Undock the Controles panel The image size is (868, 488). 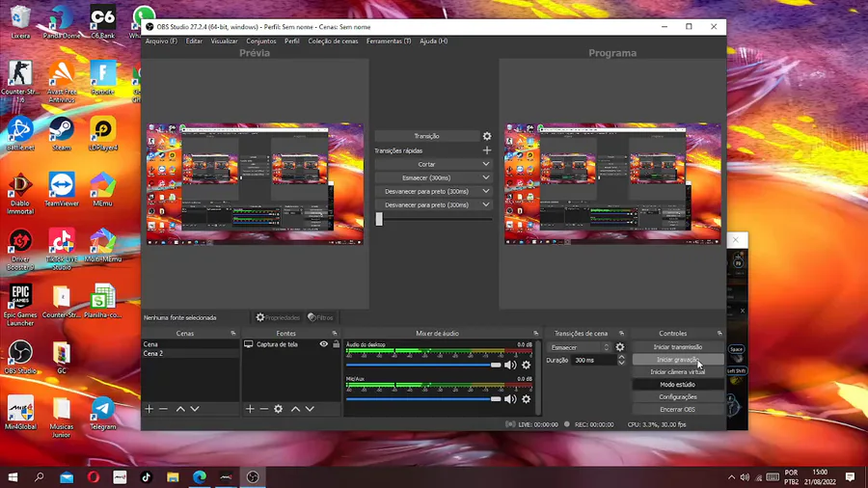coord(719,334)
